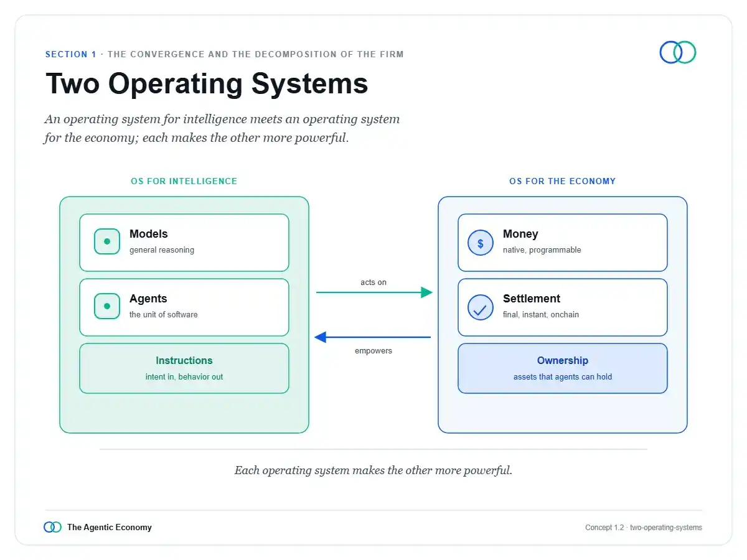
Task: Click the Models general reasoning card
Action: point(184,243)
